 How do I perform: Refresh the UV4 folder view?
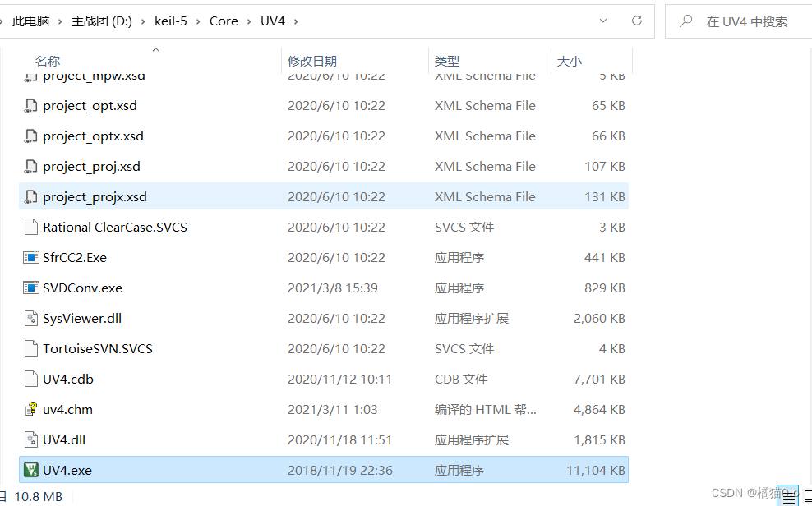637,21
